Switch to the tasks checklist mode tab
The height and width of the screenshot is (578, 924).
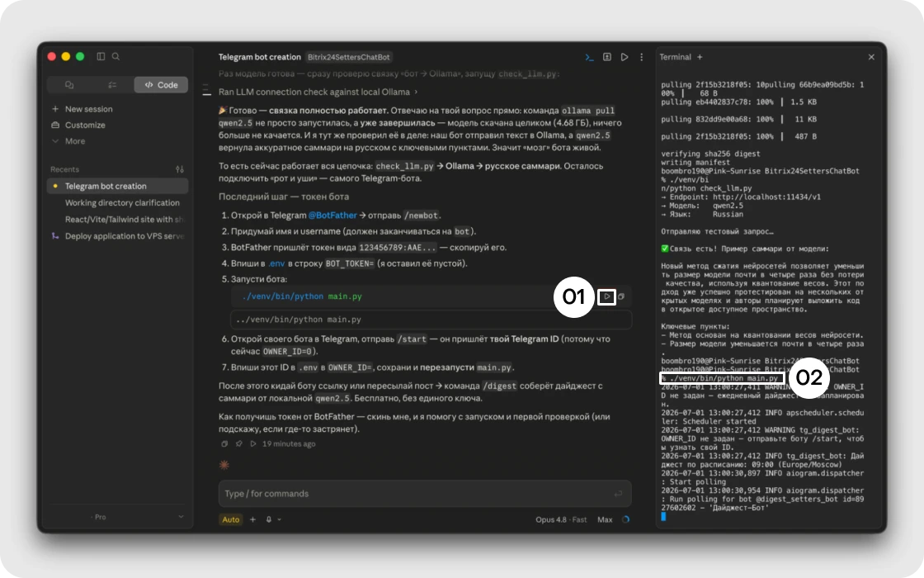point(112,85)
